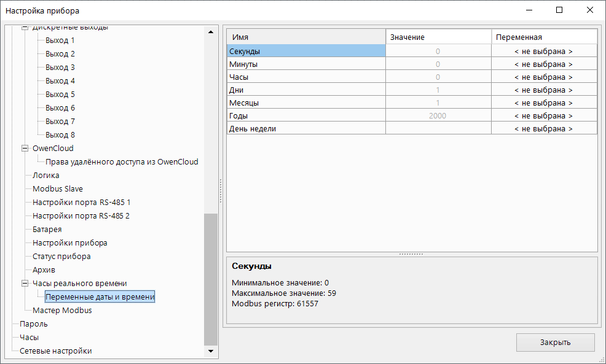Viewport: 606px width, 364px height.
Task: Select the Батарея tree item
Action: [x=47, y=230]
